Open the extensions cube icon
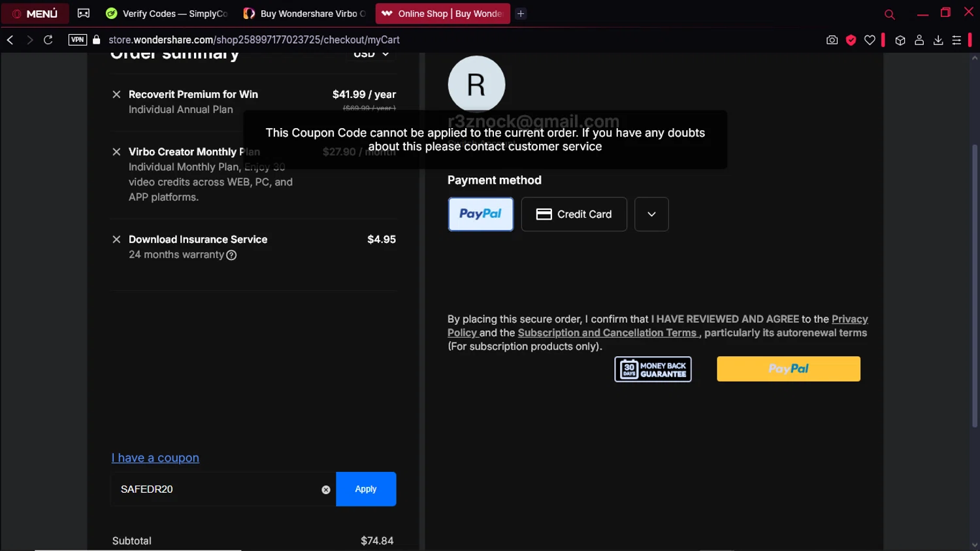Viewport: 980px width, 551px height. pyautogui.click(x=900, y=40)
